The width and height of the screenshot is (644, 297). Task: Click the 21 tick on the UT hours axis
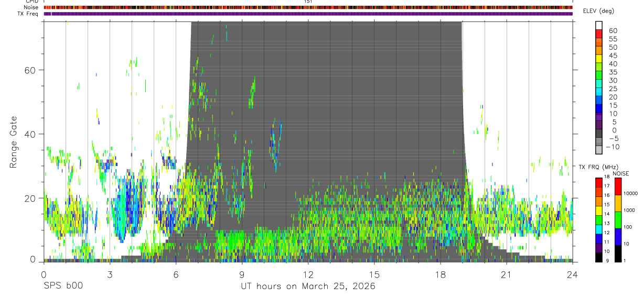506,274
